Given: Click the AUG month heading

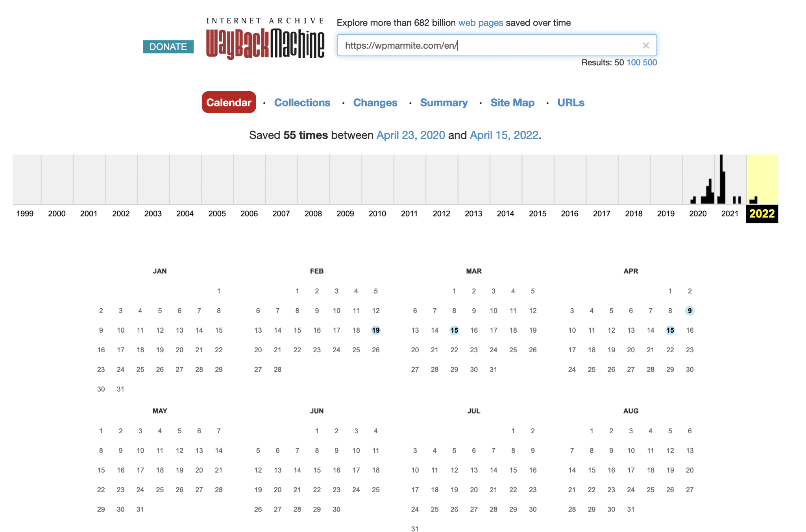Looking at the screenshot, I should pos(631,411).
